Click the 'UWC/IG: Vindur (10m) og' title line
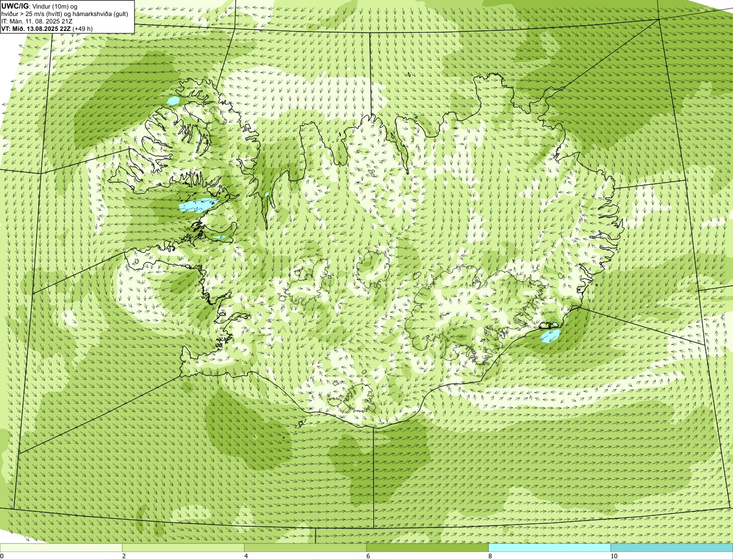The width and height of the screenshot is (733, 560). point(40,6)
